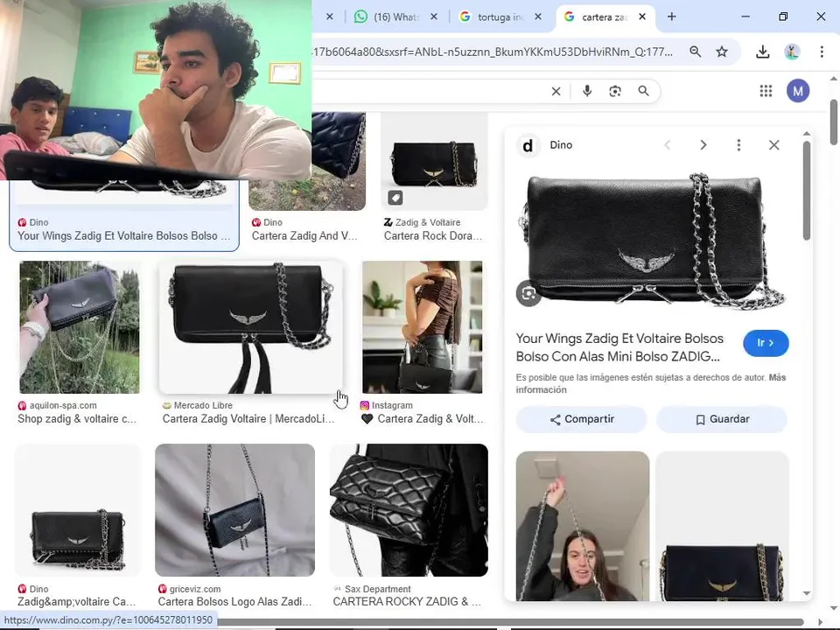Click the address bar URL text

pyautogui.click(x=492, y=52)
